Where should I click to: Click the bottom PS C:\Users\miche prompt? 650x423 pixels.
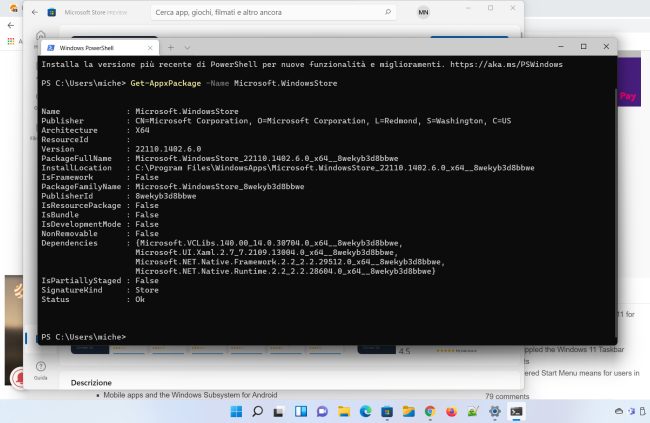(83, 337)
